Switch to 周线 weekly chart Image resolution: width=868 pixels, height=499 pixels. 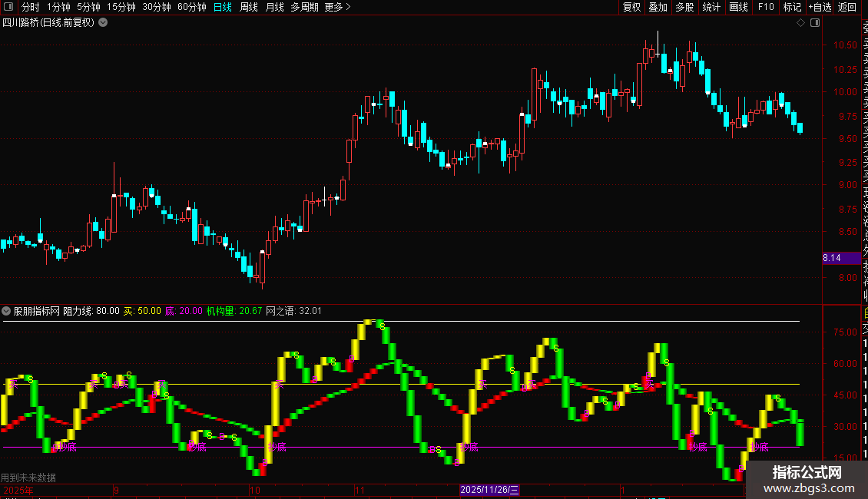click(249, 7)
